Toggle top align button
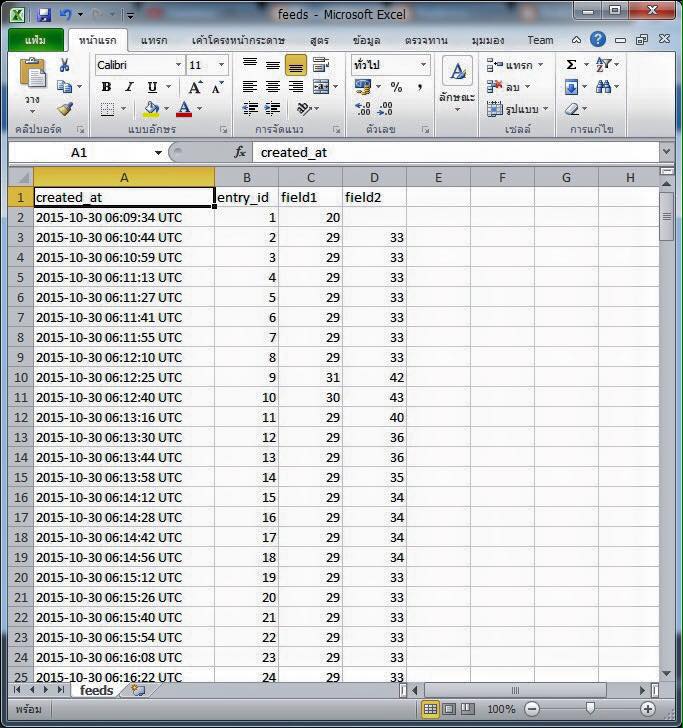683x728 pixels. tap(250, 65)
